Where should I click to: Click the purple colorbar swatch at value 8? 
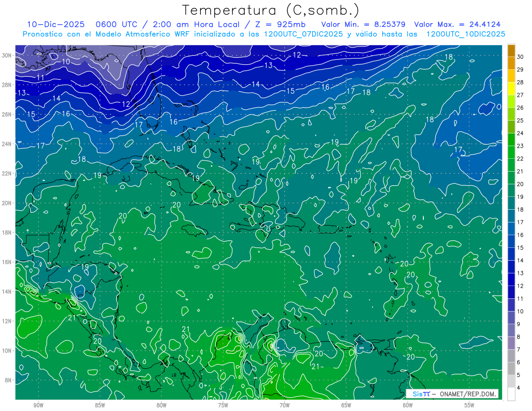[512, 330]
